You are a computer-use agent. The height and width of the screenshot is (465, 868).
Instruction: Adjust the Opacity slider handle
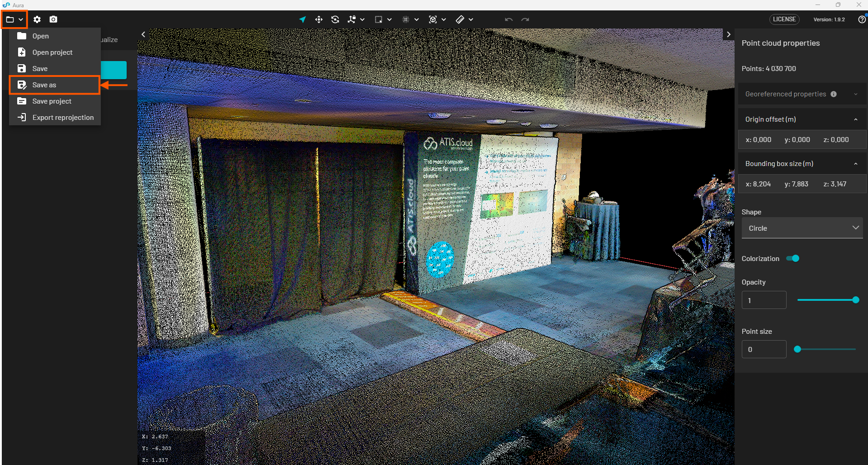pos(855,300)
